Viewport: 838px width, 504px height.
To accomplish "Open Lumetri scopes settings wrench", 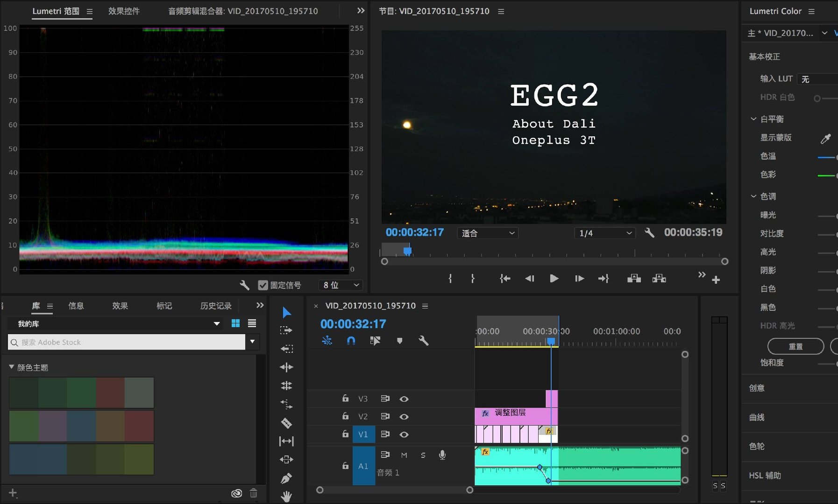I will (244, 285).
